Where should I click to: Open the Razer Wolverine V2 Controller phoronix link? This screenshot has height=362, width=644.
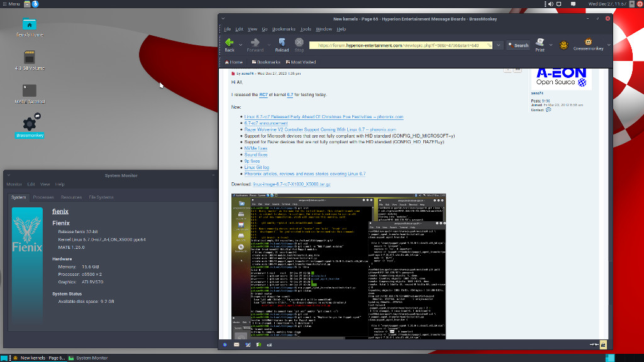tap(320, 129)
